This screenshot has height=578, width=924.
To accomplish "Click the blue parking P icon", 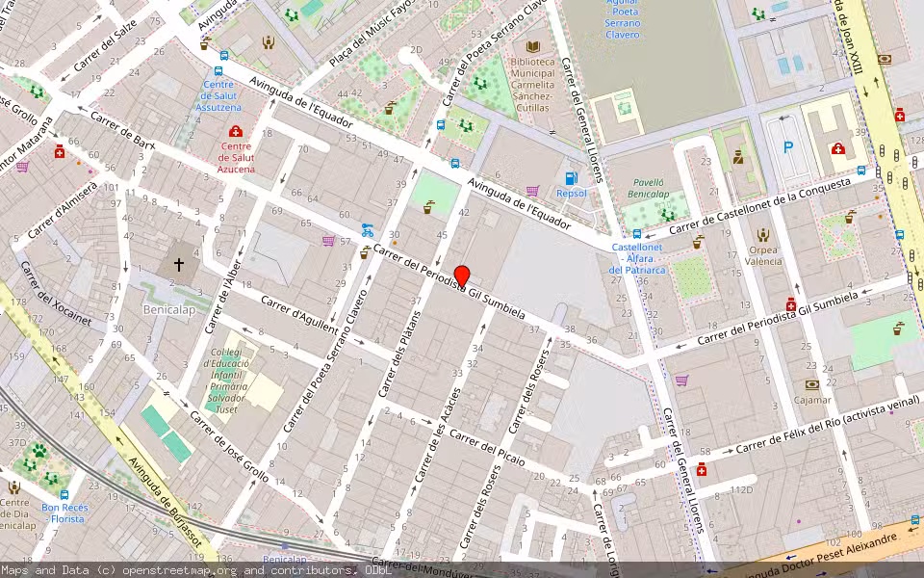I will pos(788,147).
